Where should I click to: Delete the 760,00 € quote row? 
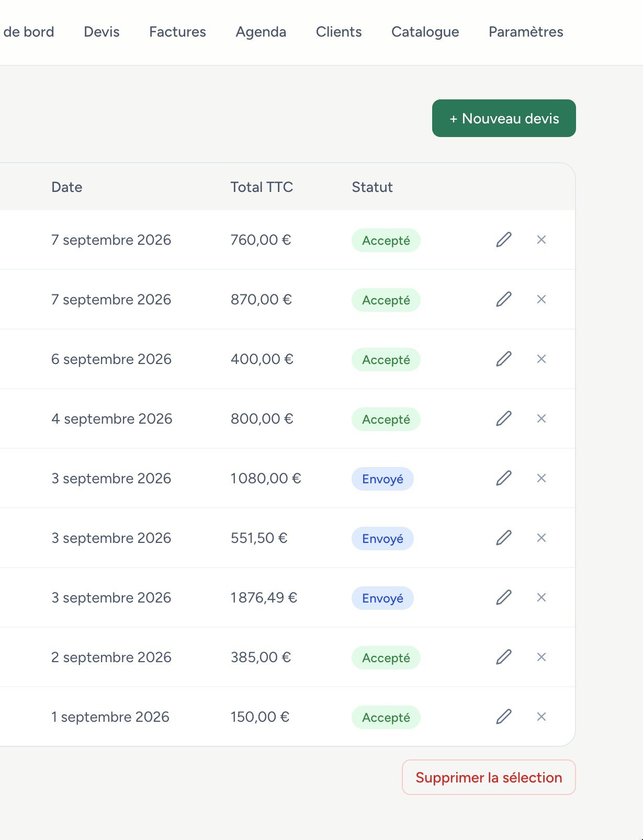coord(542,240)
